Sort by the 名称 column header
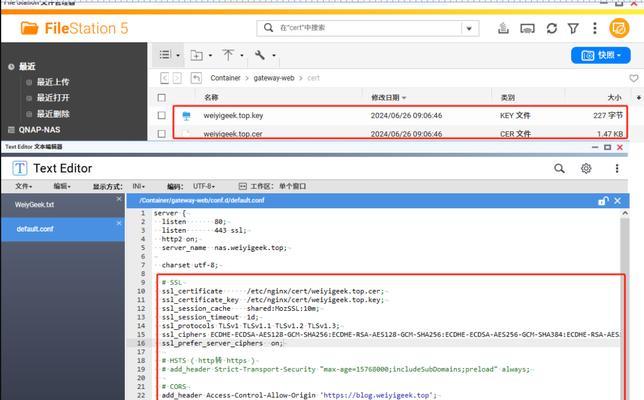The width and height of the screenshot is (644, 400). coord(211,97)
